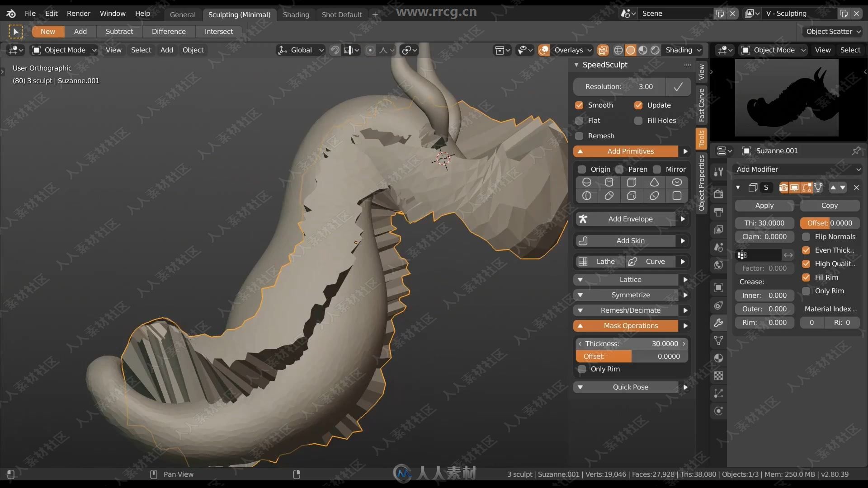This screenshot has height=488, width=868.
Task: Click the Apply button on Solidify modifier
Action: [764, 205]
